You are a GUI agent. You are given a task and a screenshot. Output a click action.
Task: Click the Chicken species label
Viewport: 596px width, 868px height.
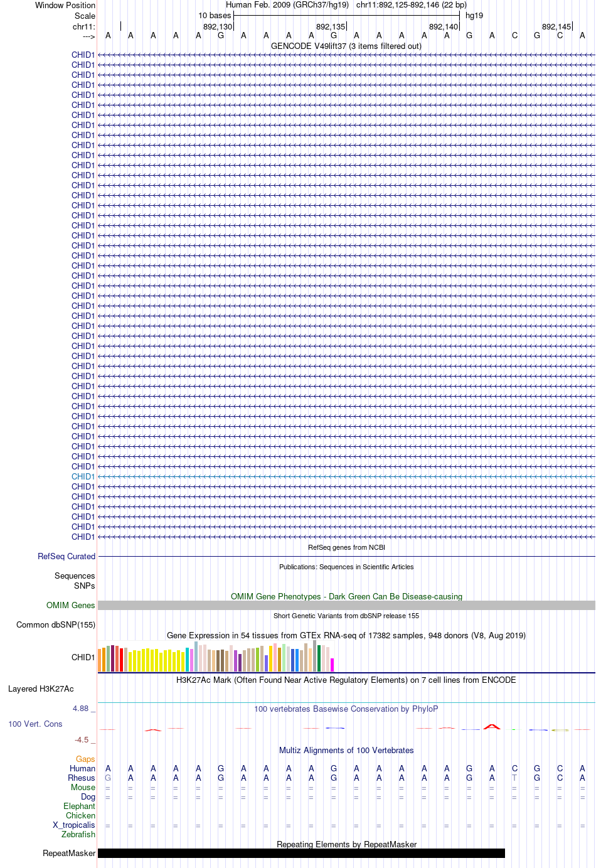(x=81, y=815)
